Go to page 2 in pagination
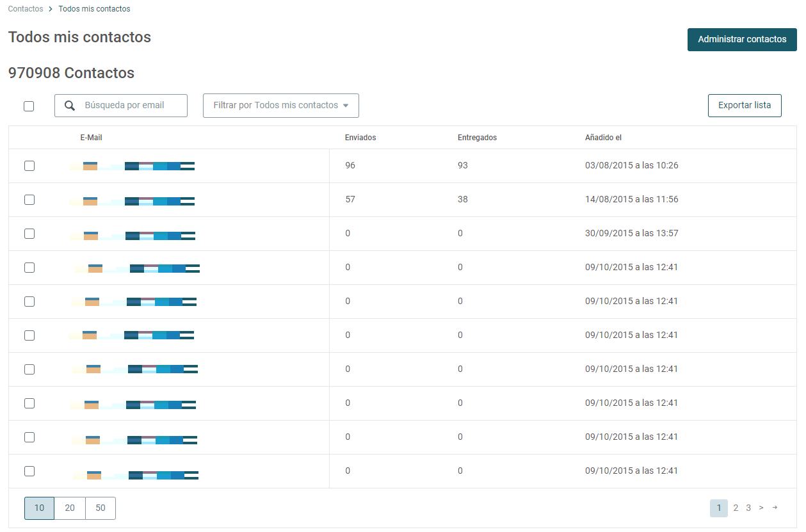This screenshot has width=806, height=532. pos(736,508)
